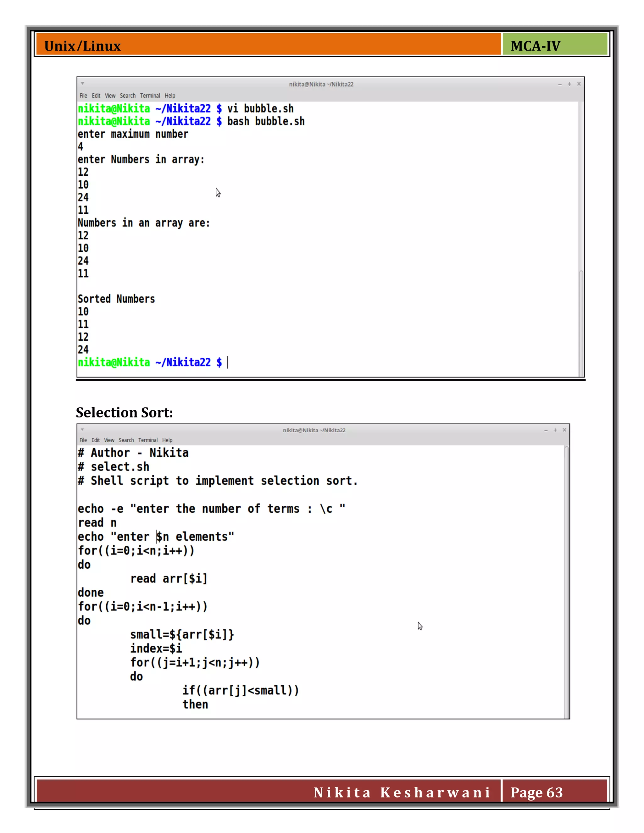Click the 'bash bubble.sh' command text
The width and height of the screenshot is (644, 833).
(266, 121)
